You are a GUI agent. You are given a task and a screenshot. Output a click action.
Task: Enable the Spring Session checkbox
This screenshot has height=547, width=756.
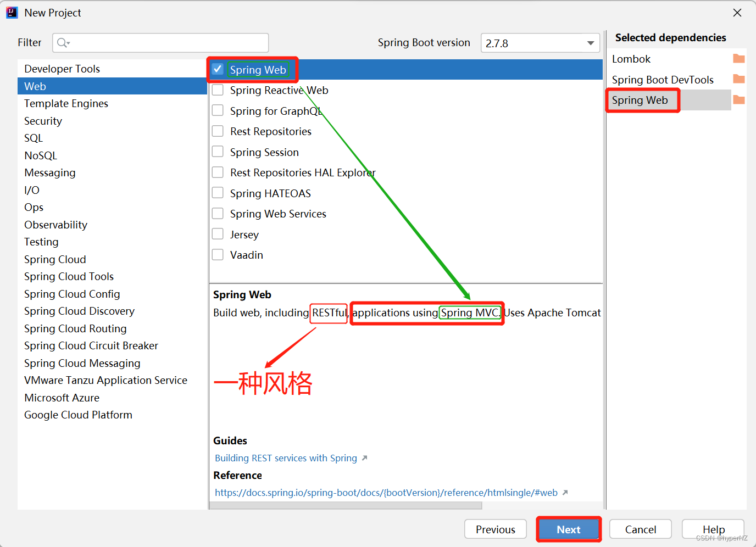pyautogui.click(x=218, y=152)
